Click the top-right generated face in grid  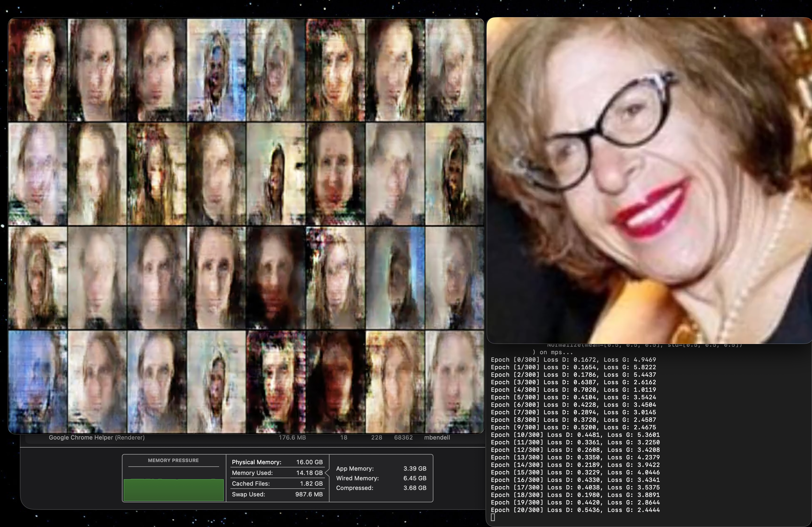pyautogui.click(x=454, y=70)
